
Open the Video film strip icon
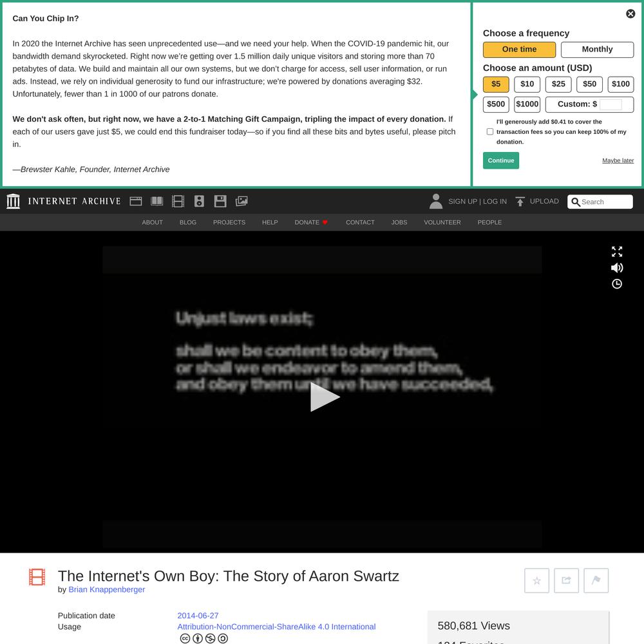178,201
